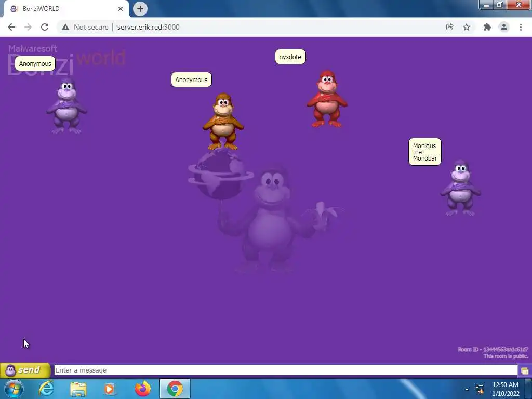Image resolution: width=532 pixels, height=399 pixels.
Task: Click the address bar URL server.erik.red:3000
Action: 148,27
